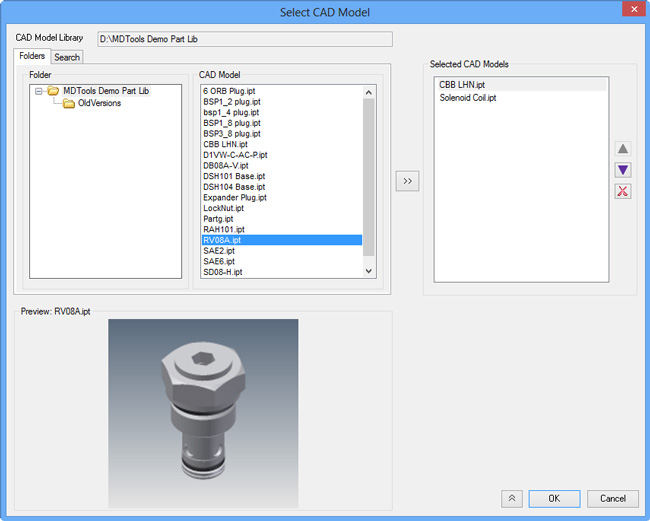Select Solenoid Coil.ipt in Selected CAD Models

coord(468,98)
